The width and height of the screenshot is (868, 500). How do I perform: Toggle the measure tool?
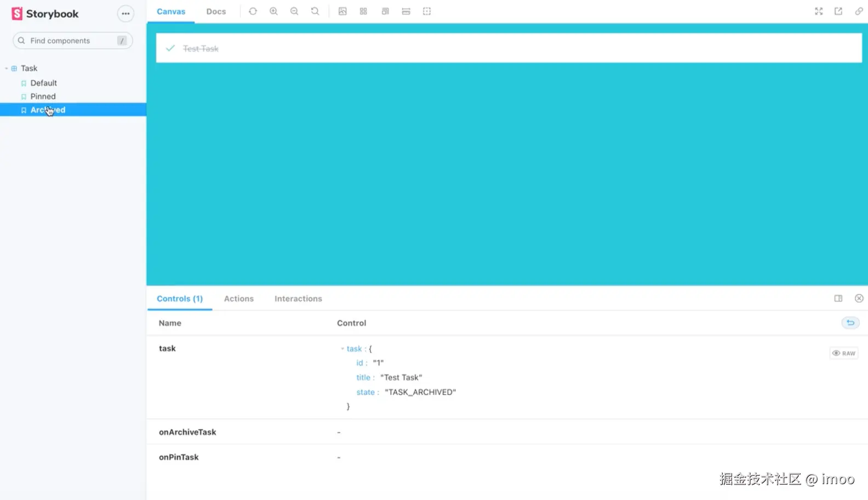pos(406,12)
